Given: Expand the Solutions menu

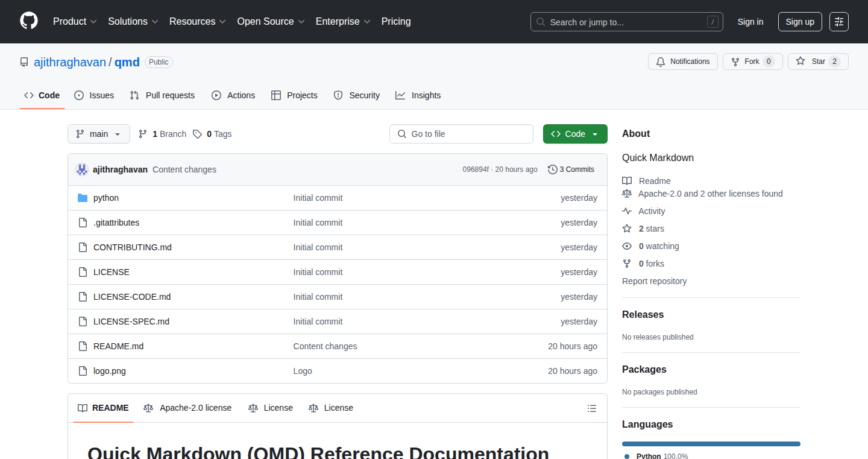Looking at the screenshot, I should tap(133, 22).
